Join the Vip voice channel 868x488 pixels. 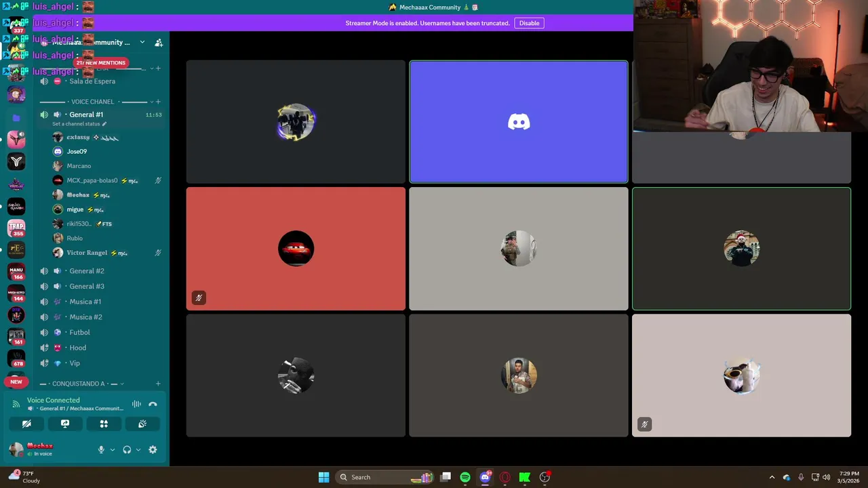[75, 363]
